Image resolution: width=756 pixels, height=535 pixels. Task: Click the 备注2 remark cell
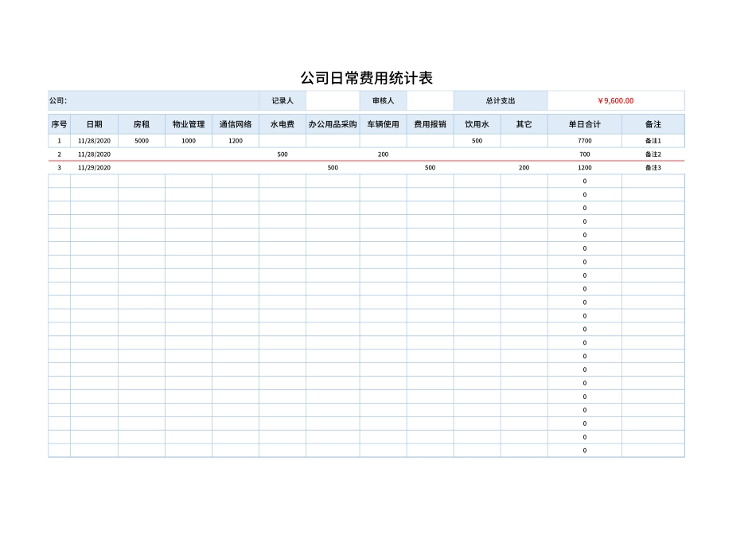(x=652, y=154)
